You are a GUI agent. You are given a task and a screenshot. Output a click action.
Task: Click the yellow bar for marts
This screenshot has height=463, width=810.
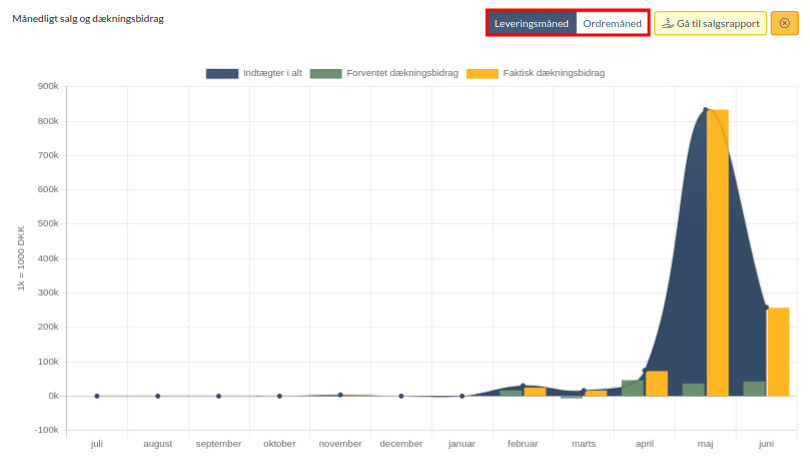[596, 393]
